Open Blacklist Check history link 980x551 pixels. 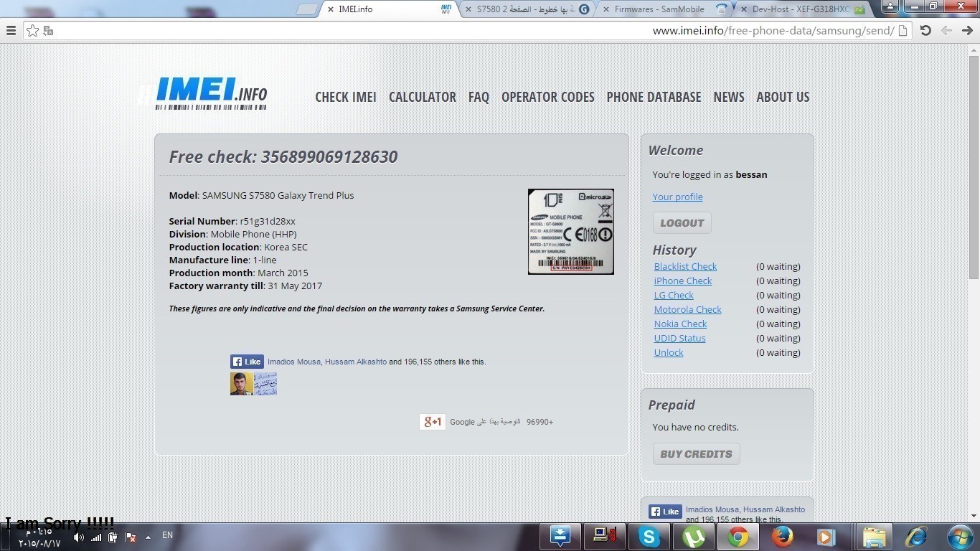685,266
